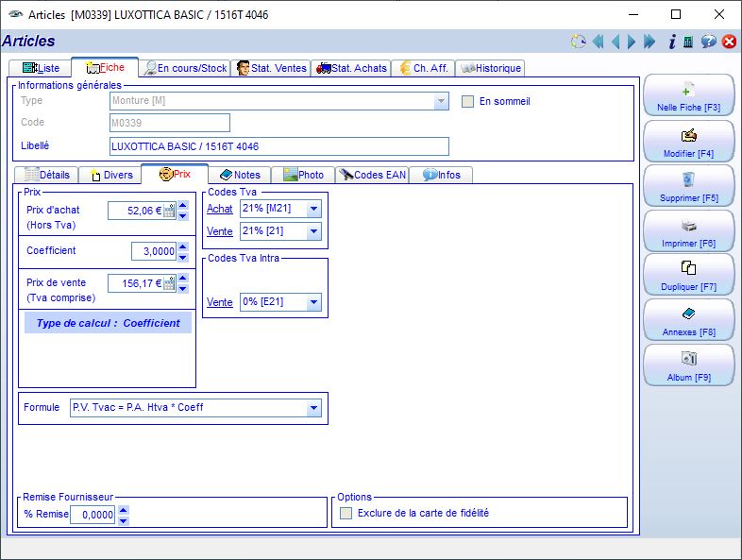Open Infos sub-tab
The image size is (742, 560).
pyautogui.click(x=441, y=175)
